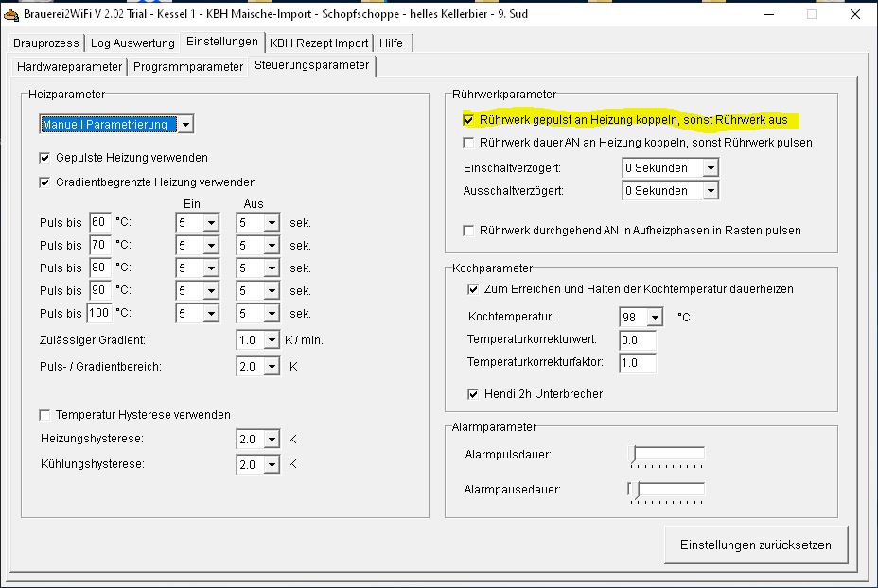Expand the Einschaltverzögert seconds dropdown
This screenshot has width=878, height=588.
click(710, 168)
